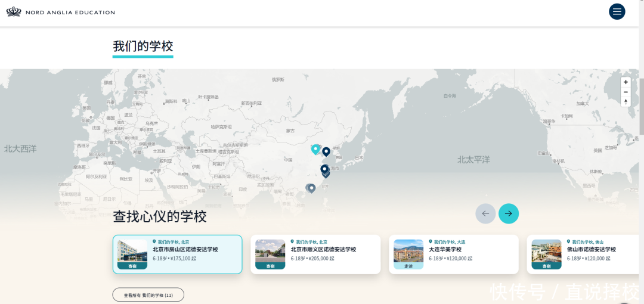The height and width of the screenshot is (304, 644).
Task: Zoom in on the map
Action: tap(626, 82)
